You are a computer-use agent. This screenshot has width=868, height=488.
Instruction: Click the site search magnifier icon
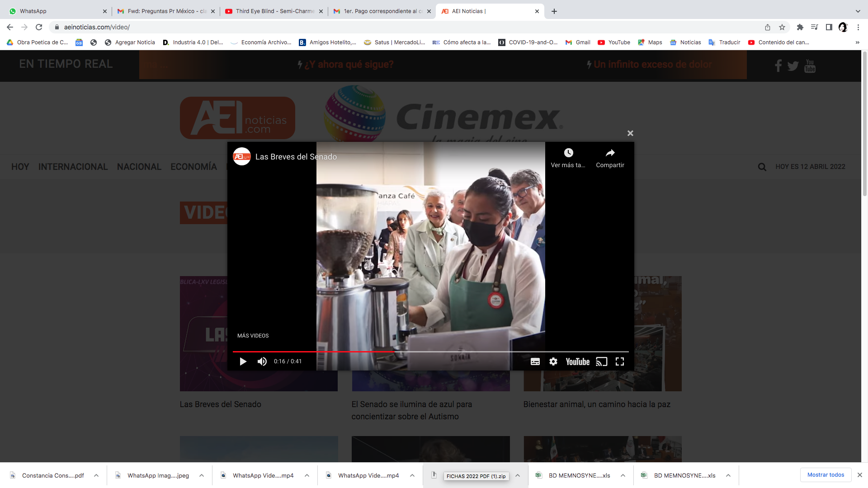pos(762,167)
